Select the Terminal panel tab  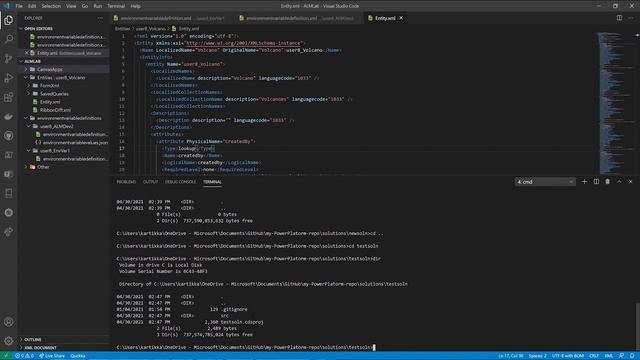click(x=212, y=182)
